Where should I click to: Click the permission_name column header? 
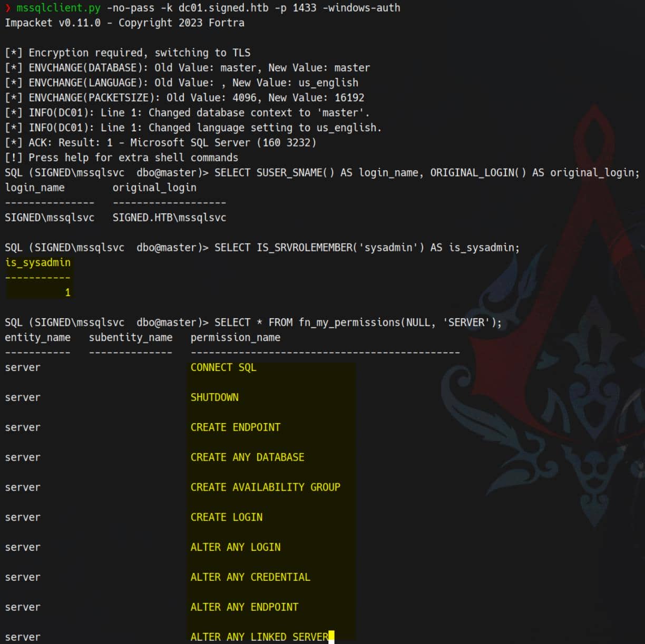point(235,337)
